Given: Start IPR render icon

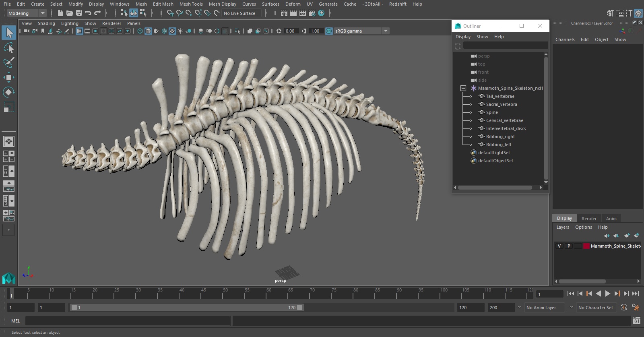Looking at the screenshot, I should [x=303, y=13].
